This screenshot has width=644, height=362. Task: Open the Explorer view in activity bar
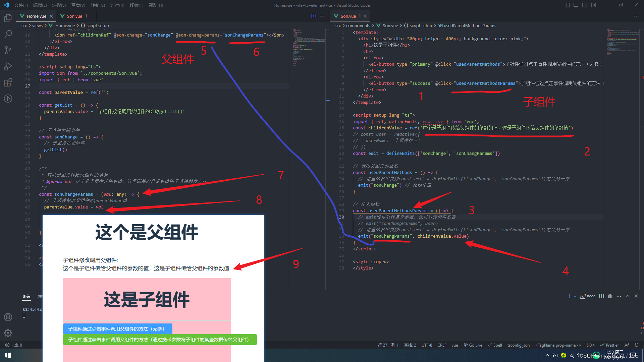tap(8, 18)
